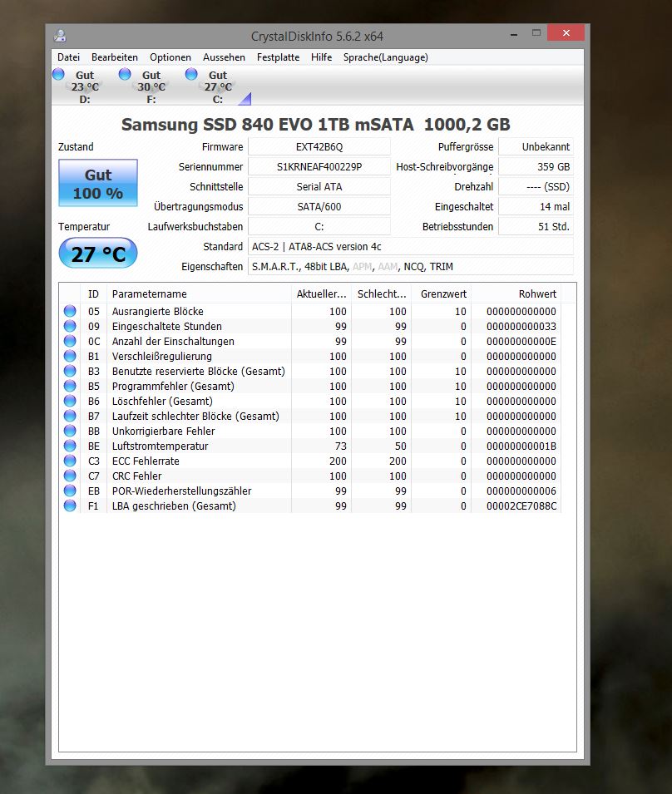Click status orb for Verschleißregulierung row
The height and width of the screenshot is (794, 672).
[70, 356]
